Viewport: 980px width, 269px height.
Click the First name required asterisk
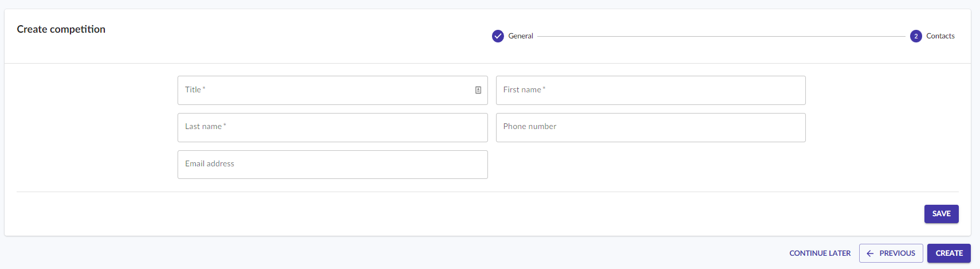point(544,88)
